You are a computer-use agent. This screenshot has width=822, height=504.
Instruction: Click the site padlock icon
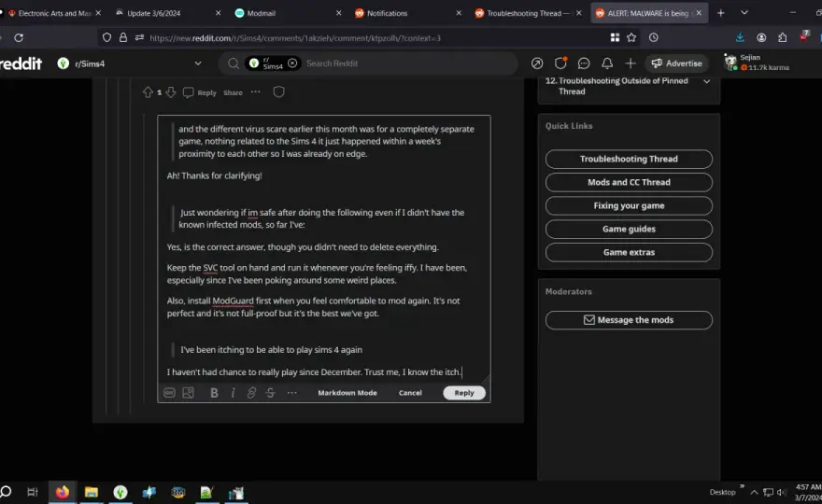pos(123,37)
